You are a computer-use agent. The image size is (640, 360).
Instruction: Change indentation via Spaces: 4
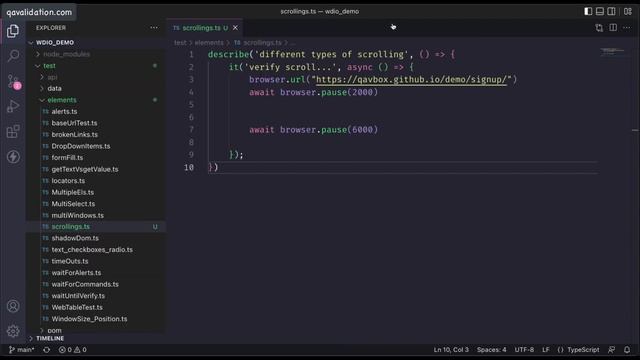(491, 350)
